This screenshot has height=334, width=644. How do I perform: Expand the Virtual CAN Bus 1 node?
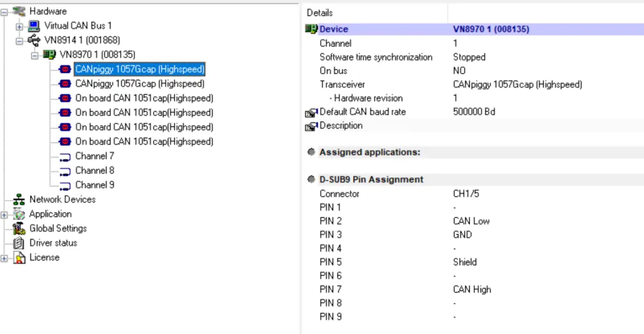(19, 27)
